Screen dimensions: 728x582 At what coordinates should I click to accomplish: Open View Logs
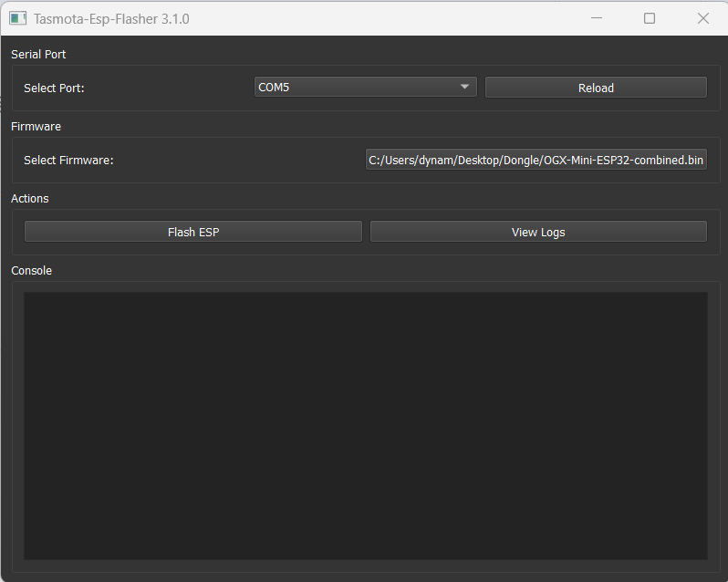click(x=538, y=232)
